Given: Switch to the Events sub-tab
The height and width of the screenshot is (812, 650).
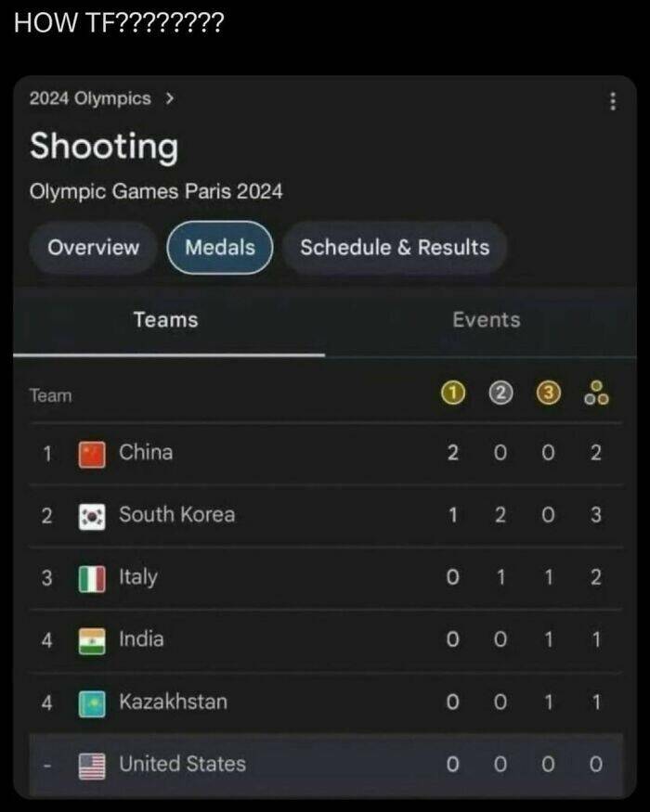Looking at the screenshot, I should (x=486, y=320).
